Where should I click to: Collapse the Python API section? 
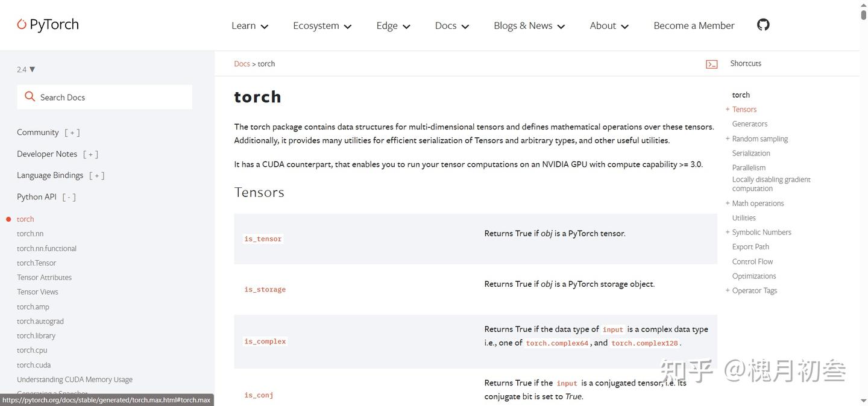coord(69,197)
